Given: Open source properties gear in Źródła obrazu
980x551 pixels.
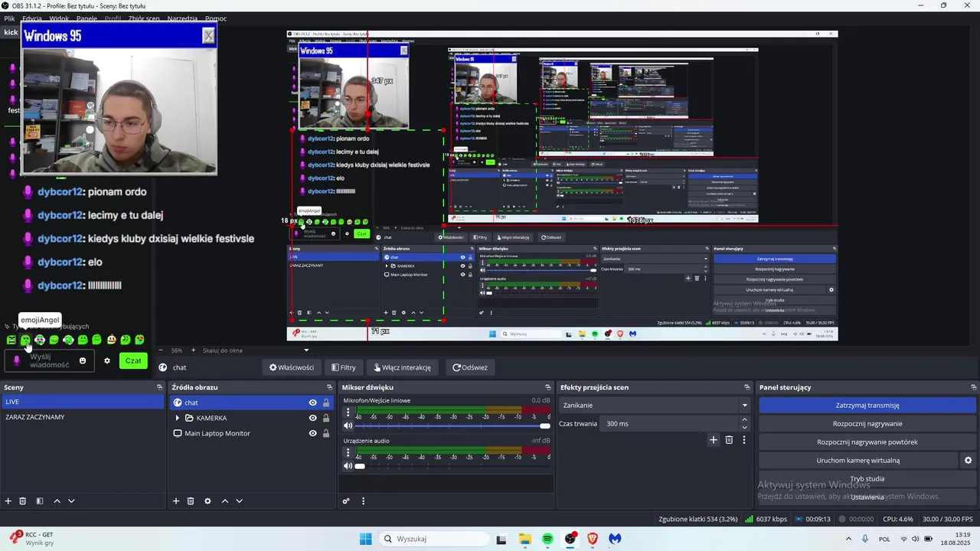Looking at the screenshot, I should click(x=207, y=501).
